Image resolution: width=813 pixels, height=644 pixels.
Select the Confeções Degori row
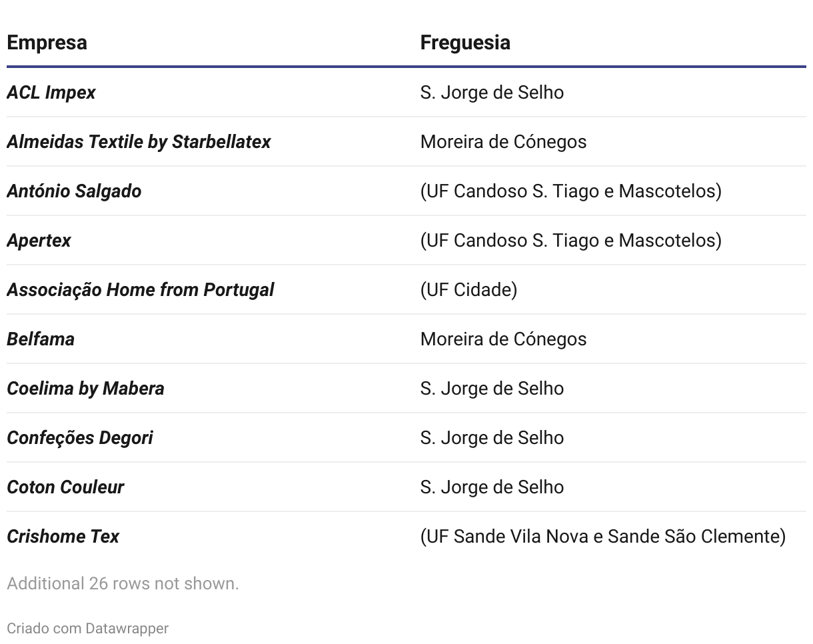point(406,437)
